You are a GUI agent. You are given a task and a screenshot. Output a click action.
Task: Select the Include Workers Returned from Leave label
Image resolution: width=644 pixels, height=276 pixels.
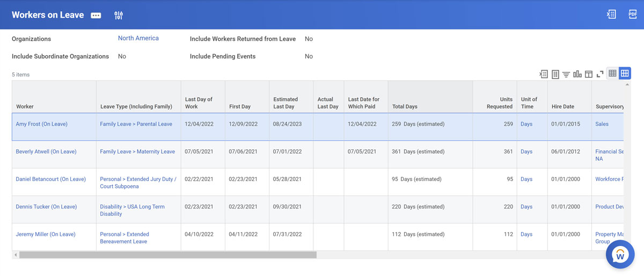pyautogui.click(x=243, y=39)
